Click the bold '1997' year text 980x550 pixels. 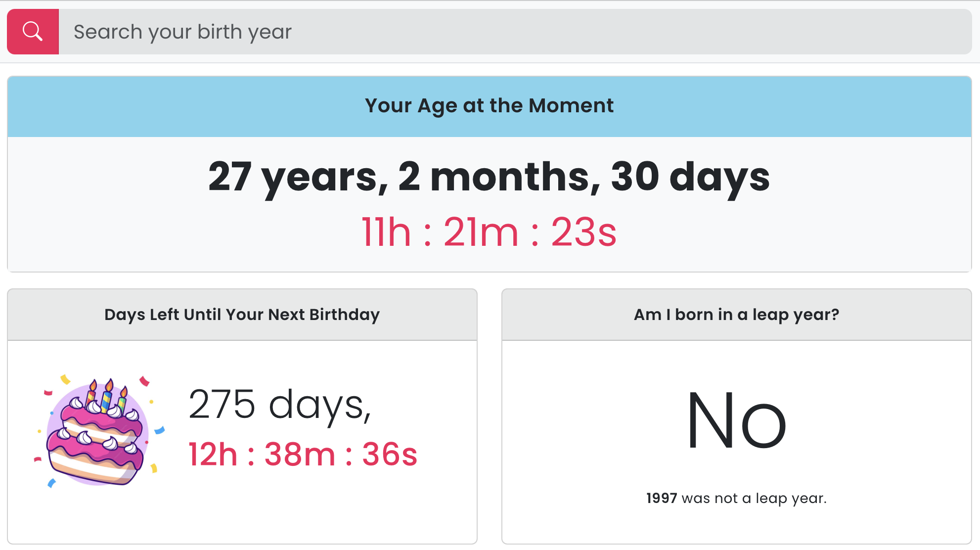pyautogui.click(x=662, y=498)
